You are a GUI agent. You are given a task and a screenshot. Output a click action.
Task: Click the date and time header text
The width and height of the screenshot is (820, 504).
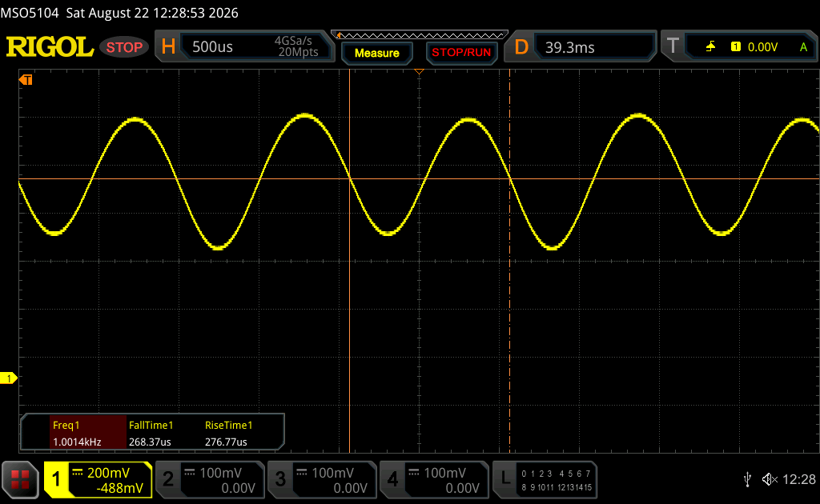(152, 13)
